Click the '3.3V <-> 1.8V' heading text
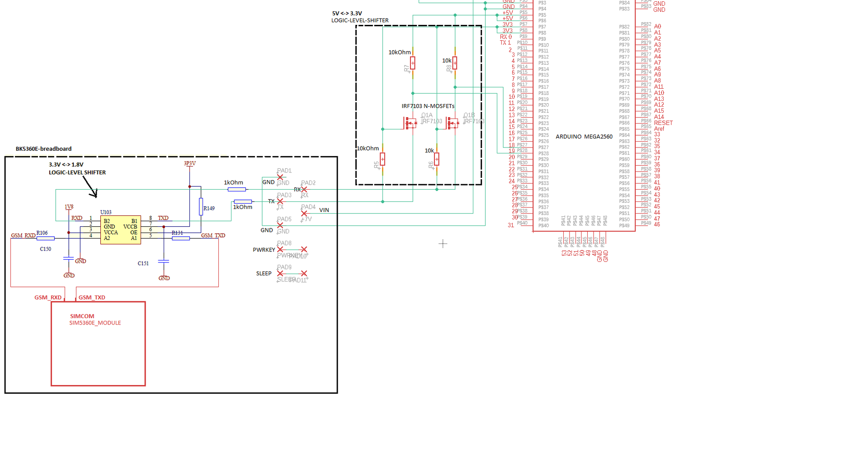The height and width of the screenshot is (472, 868). tap(66, 165)
